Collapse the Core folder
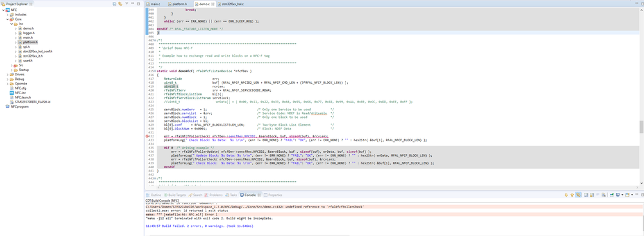The height and width of the screenshot is (236, 644). tap(7, 19)
